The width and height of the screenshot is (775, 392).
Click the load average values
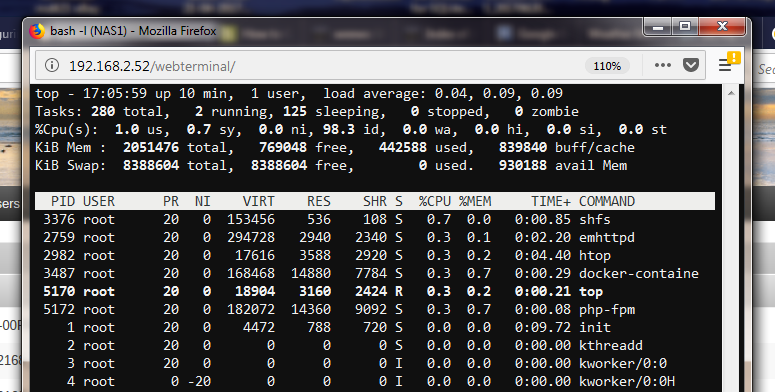tap(499, 93)
